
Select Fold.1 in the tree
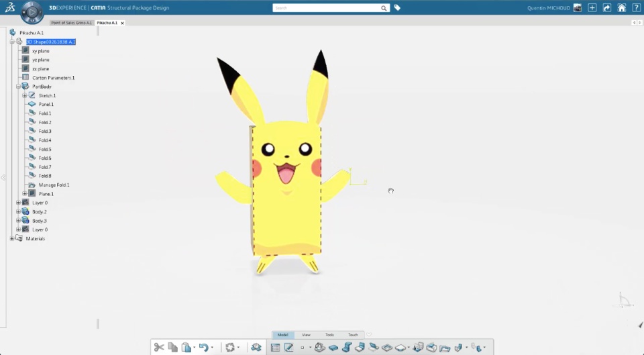(x=45, y=113)
